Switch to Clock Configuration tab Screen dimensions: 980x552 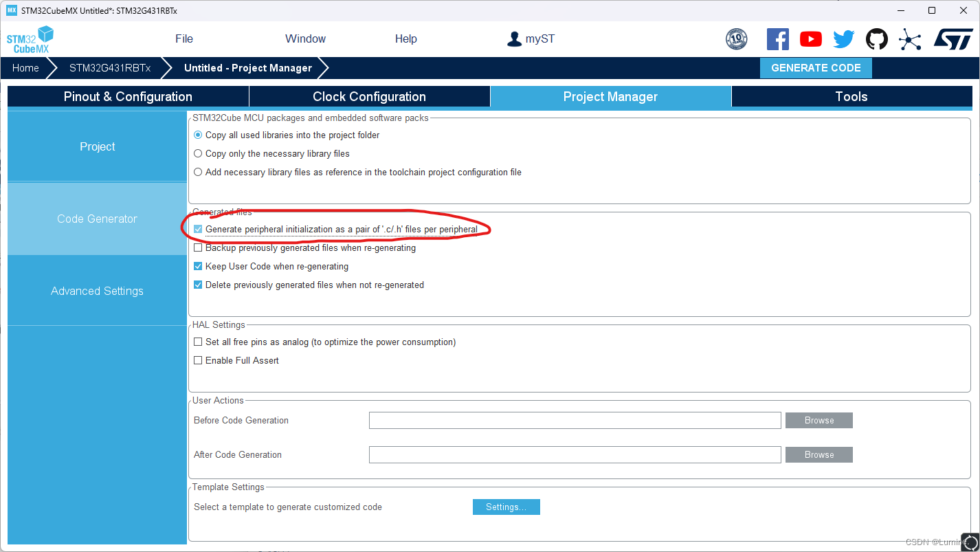tap(370, 97)
